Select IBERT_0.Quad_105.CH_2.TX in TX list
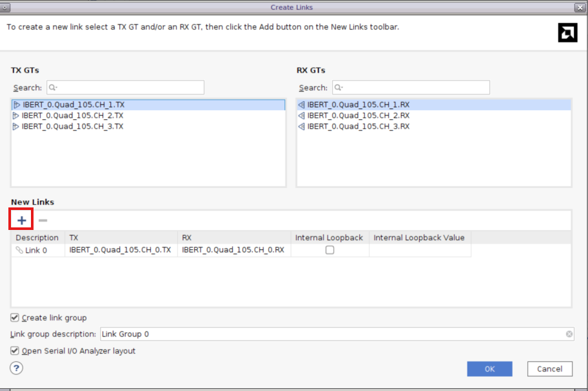This screenshot has height=391, width=588. pos(72,115)
